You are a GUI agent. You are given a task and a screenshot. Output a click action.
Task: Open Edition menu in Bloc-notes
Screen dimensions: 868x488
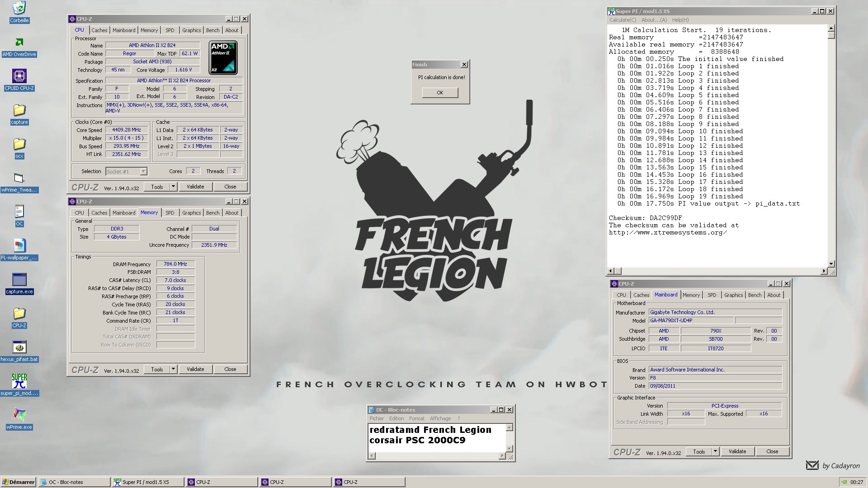pos(396,418)
